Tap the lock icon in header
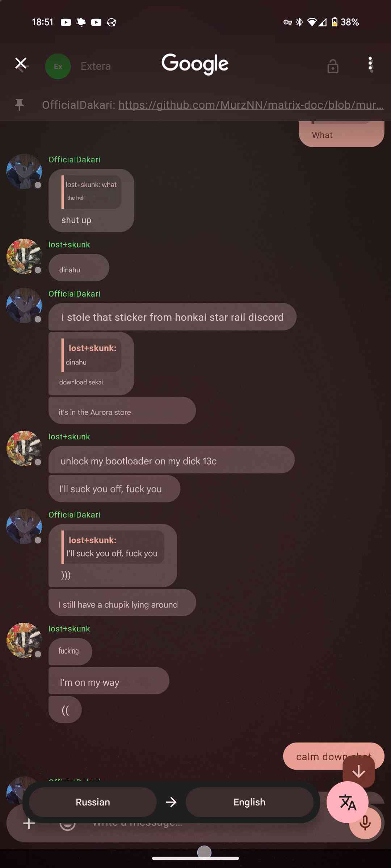391x868 pixels. coord(333,66)
